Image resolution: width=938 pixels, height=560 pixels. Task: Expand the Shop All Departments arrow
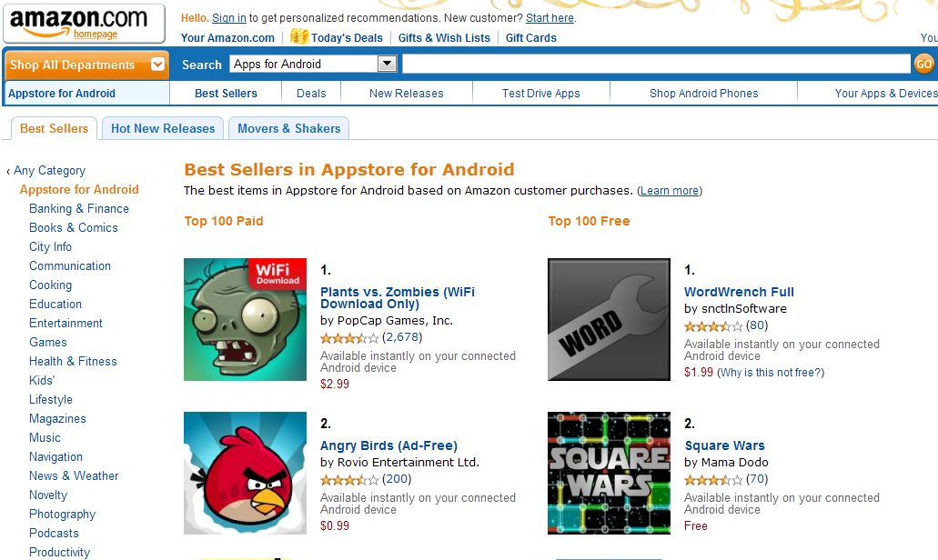(x=158, y=65)
